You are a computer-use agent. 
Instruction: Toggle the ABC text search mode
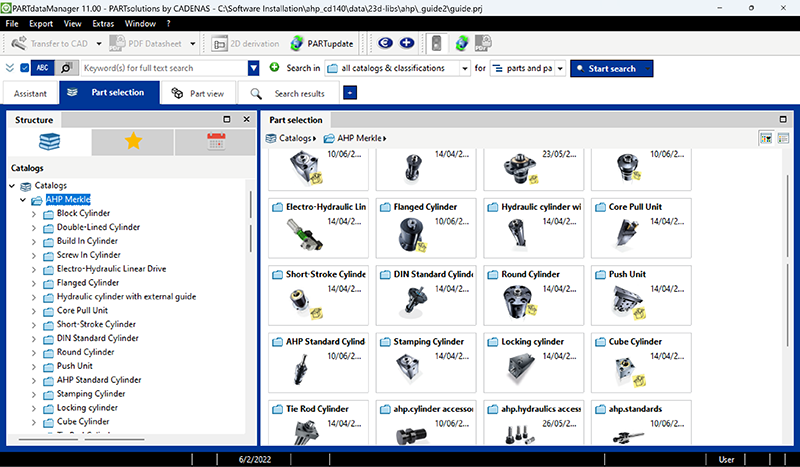point(42,67)
